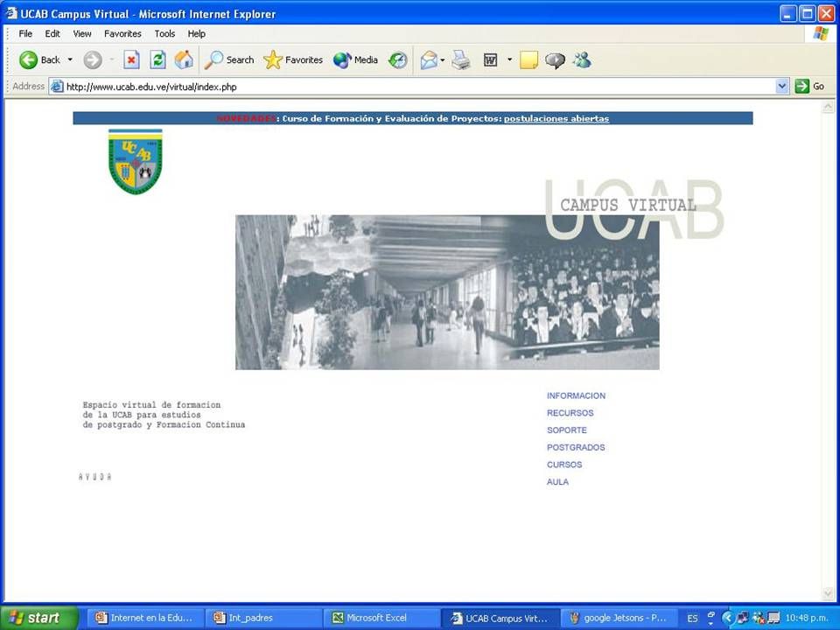Click the 10:48 p.m. tray clock
The width and height of the screenshot is (840, 630).
(807, 619)
